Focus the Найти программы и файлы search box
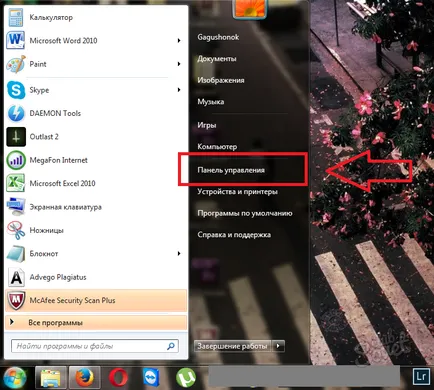 (x=95, y=346)
